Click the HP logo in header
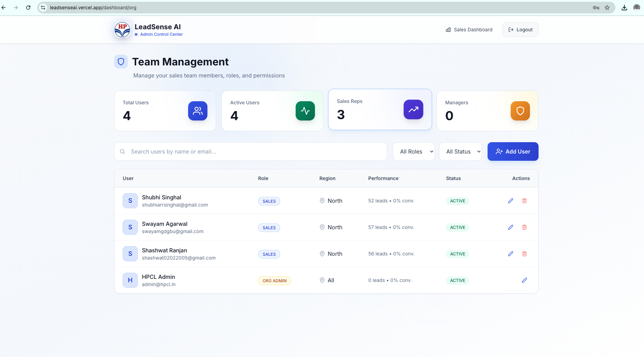 [122, 30]
